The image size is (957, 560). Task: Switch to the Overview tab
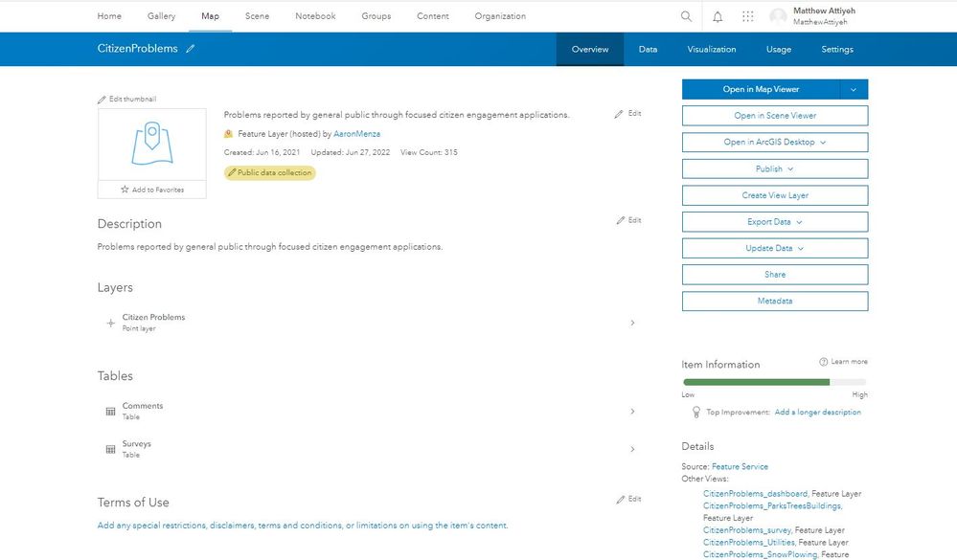click(x=589, y=50)
